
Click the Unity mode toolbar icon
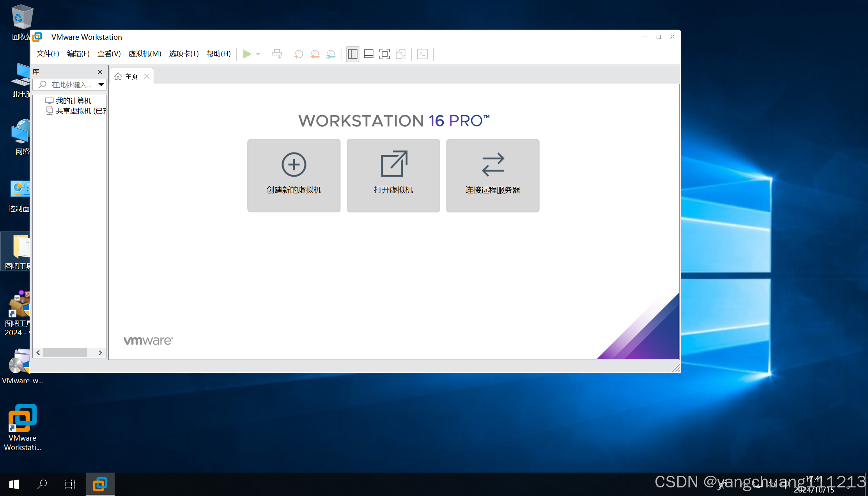tap(400, 54)
